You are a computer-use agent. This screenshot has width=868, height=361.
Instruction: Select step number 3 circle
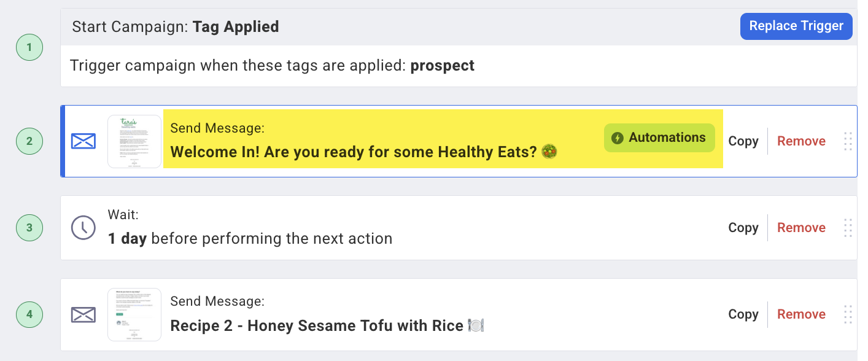[29, 228]
